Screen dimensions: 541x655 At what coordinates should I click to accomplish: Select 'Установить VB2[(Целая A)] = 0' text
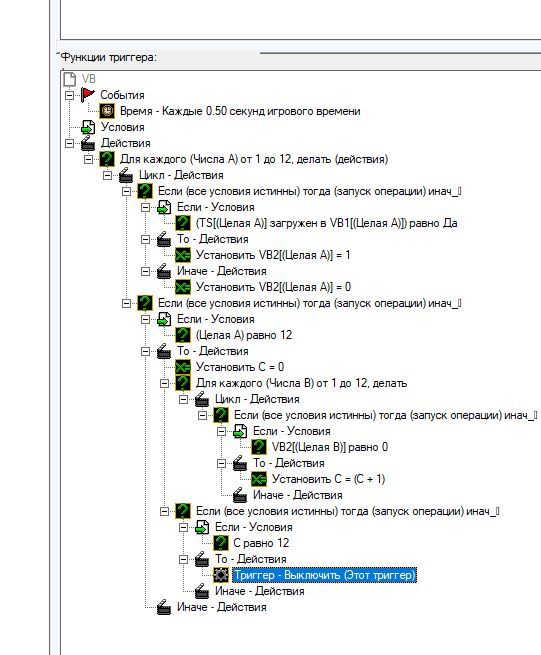point(274,287)
